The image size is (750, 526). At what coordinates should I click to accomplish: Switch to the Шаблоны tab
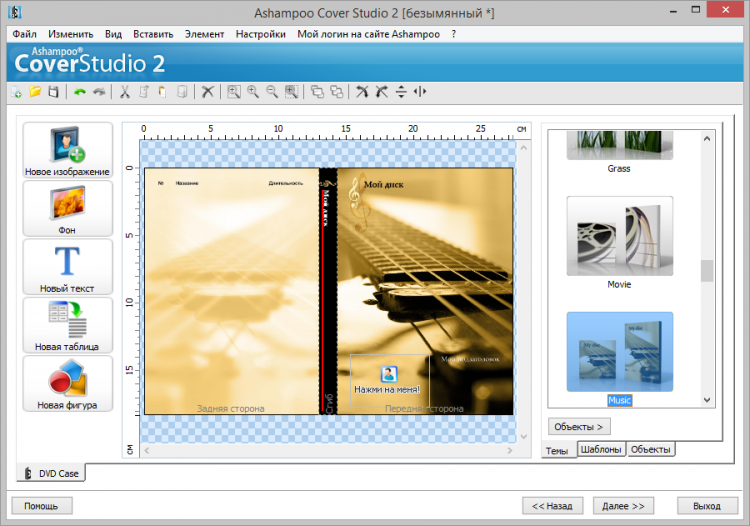[x=601, y=449]
